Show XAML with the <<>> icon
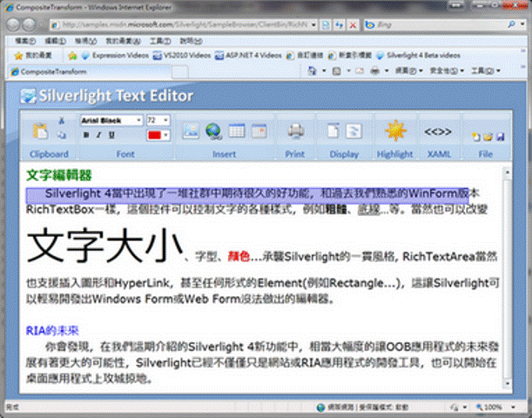Viewport: 532px width, 418px height. [x=438, y=131]
